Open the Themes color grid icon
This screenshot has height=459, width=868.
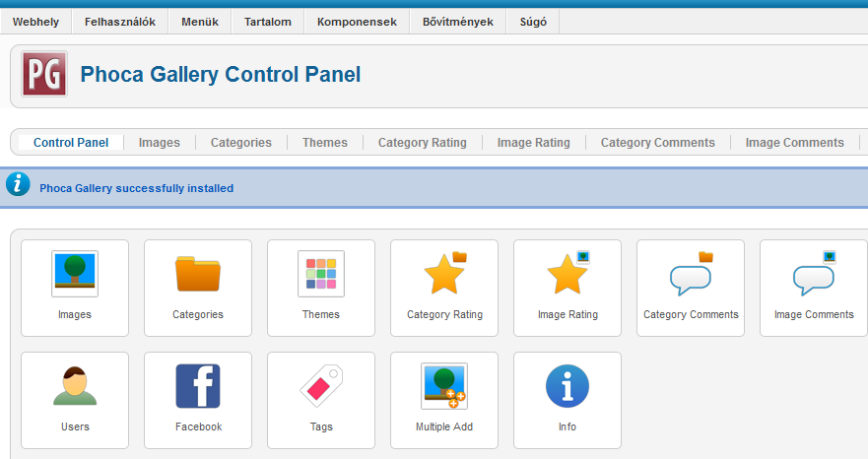321,274
